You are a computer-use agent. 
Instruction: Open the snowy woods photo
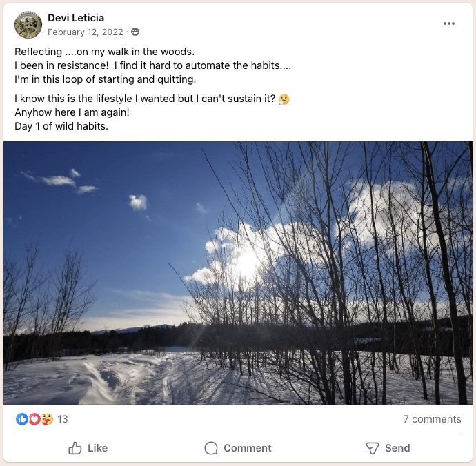pos(238,273)
